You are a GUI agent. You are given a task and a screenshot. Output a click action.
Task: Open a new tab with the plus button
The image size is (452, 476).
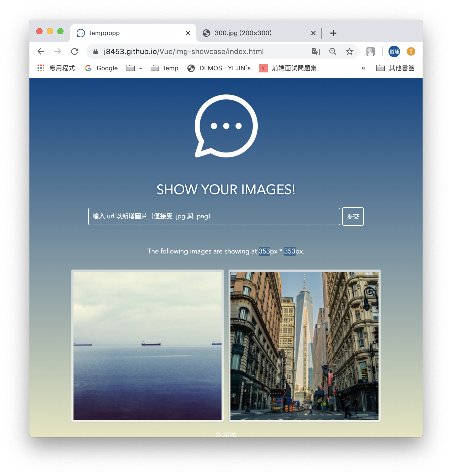tap(333, 33)
